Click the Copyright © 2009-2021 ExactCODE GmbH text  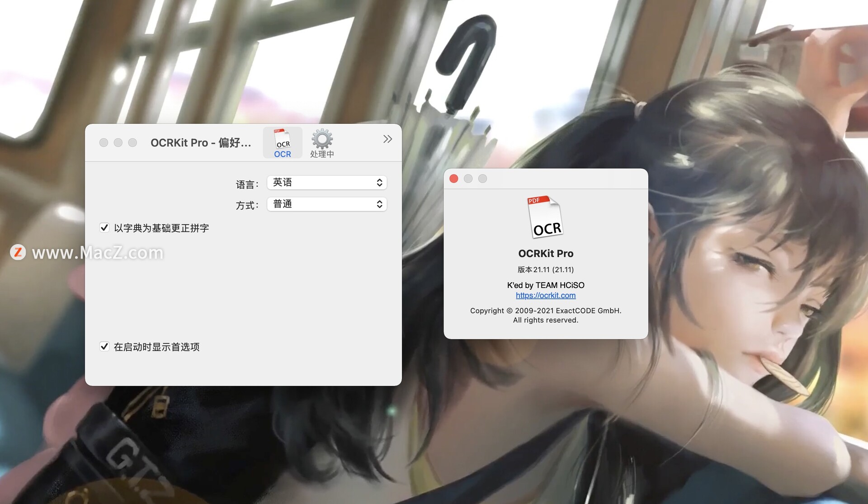click(x=546, y=311)
